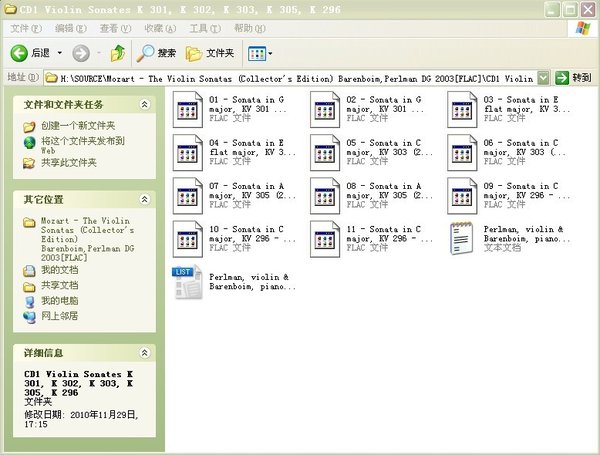Click the Go (转到) button

[x=575, y=77]
